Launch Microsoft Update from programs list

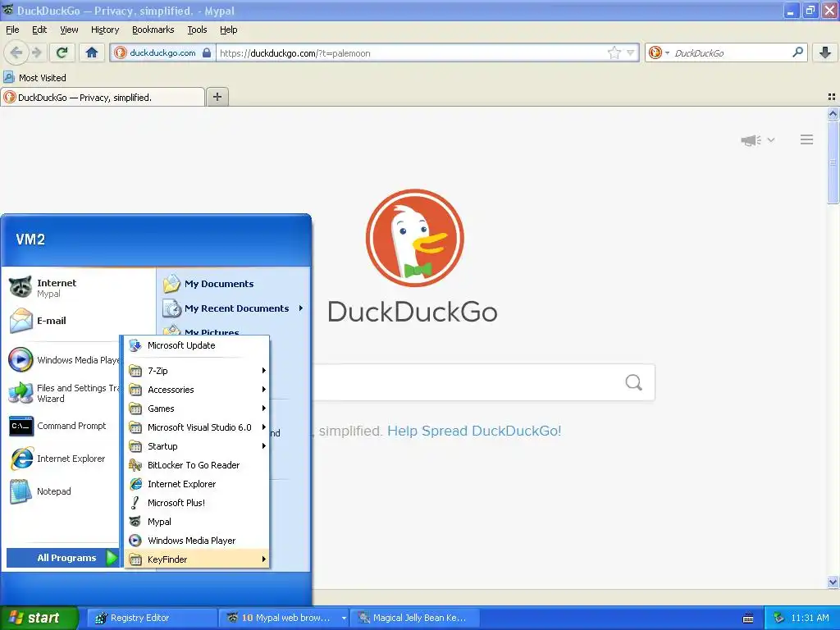pos(197,345)
